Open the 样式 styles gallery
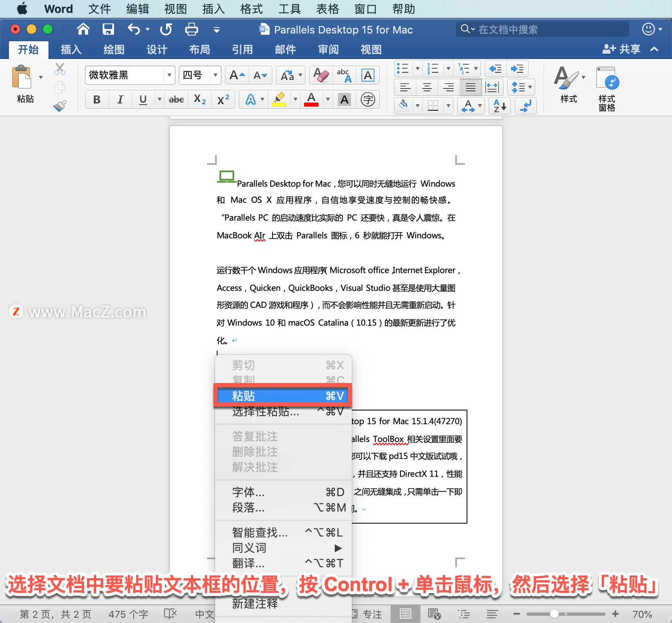This screenshot has height=623, width=672. (x=568, y=85)
